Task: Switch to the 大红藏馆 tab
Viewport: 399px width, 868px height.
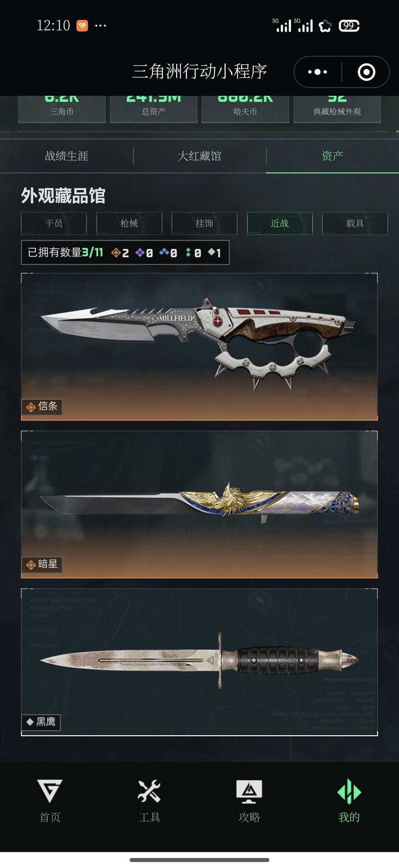Action: (199, 156)
